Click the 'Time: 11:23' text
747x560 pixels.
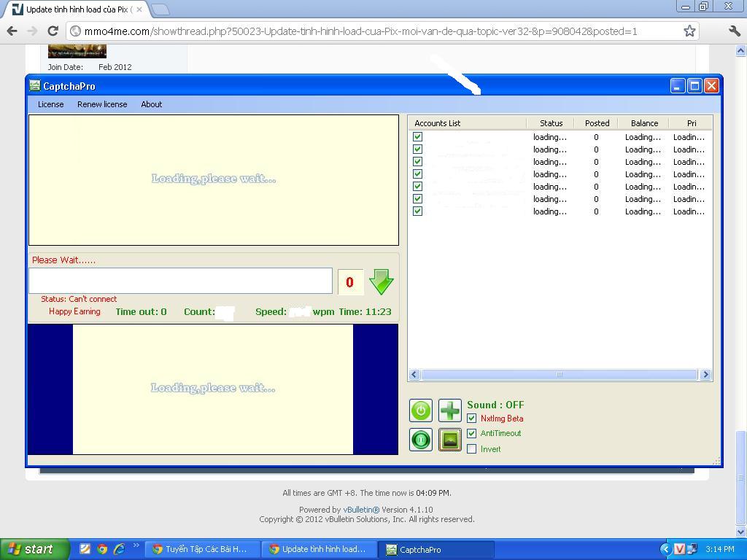tap(365, 312)
